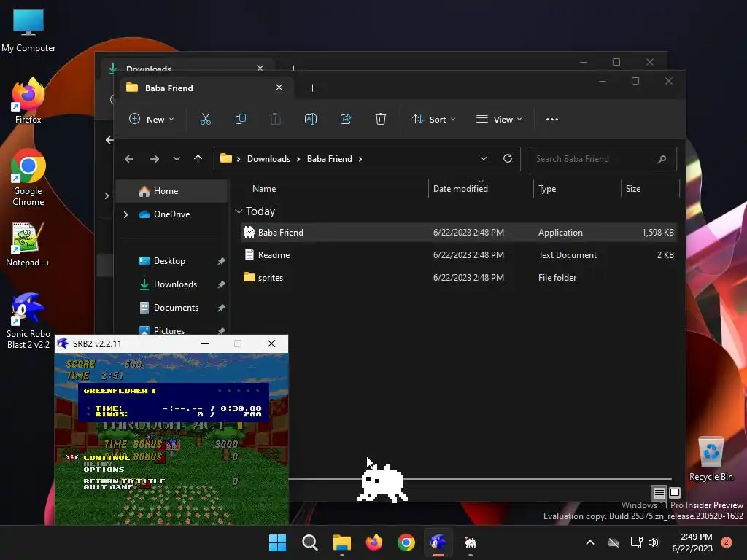747x560 pixels.
Task: Expand address bar history dropdown
Action: pos(483,158)
